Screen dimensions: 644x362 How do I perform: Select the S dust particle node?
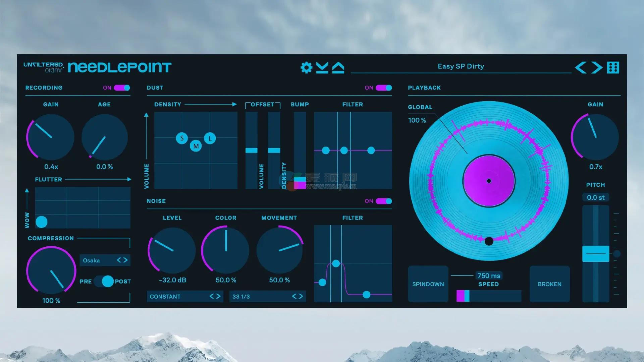pos(182,138)
